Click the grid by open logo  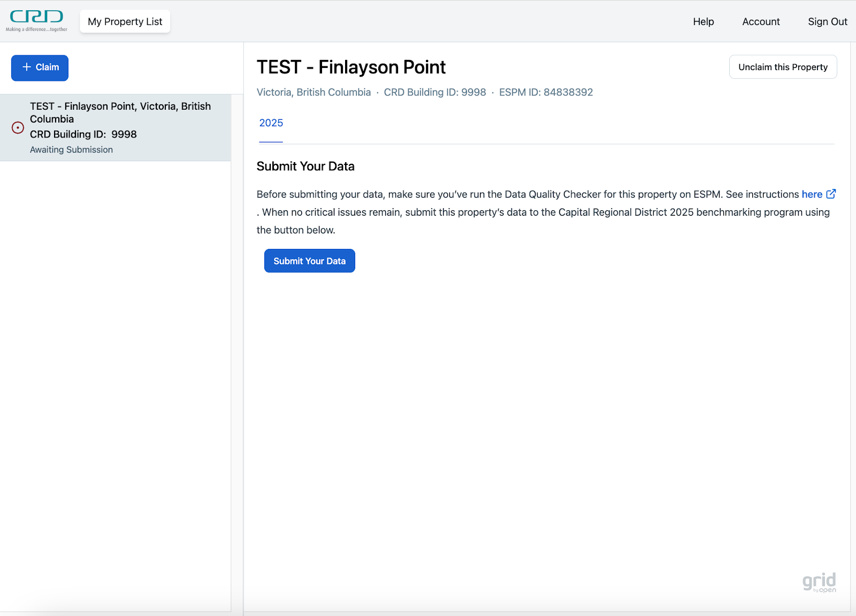[x=819, y=582]
